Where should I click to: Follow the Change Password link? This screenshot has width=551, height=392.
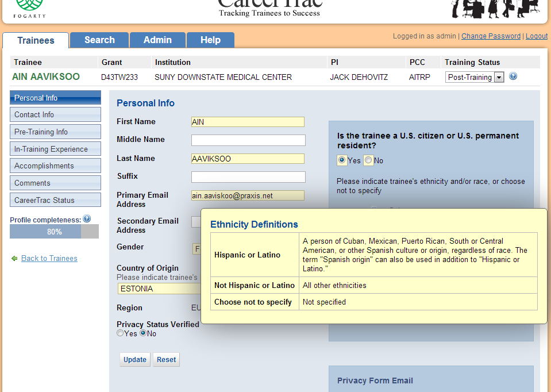click(x=491, y=36)
